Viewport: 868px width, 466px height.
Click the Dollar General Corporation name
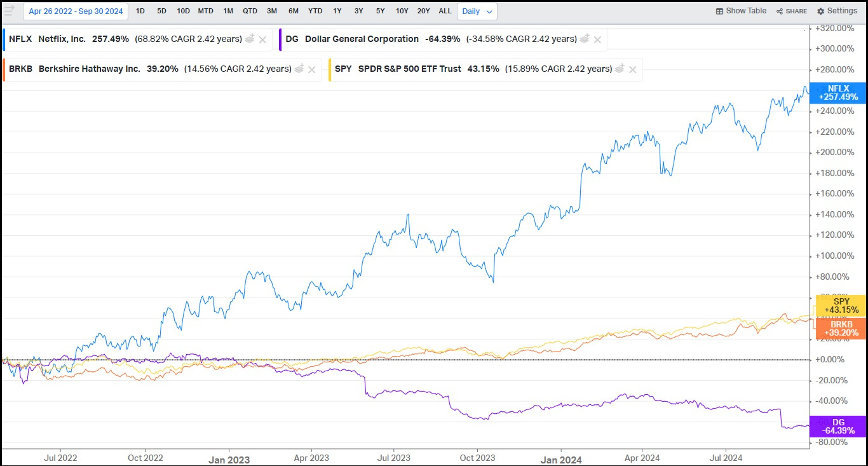click(362, 39)
